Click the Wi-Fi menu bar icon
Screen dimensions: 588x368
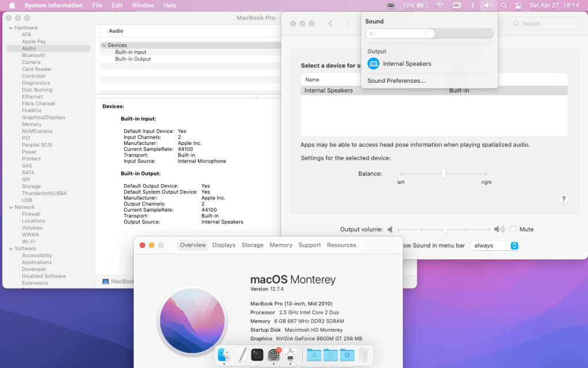[x=440, y=5]
